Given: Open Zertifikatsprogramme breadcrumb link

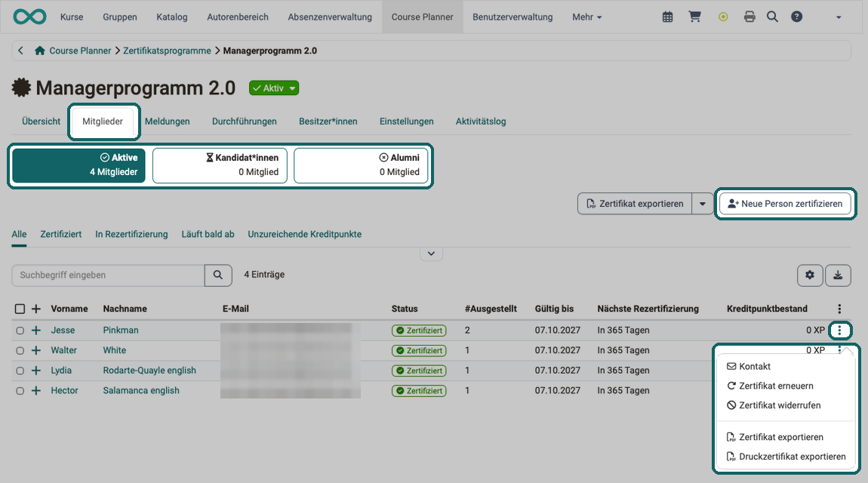Looking at the screenshot, I should [x=167, y=51].
